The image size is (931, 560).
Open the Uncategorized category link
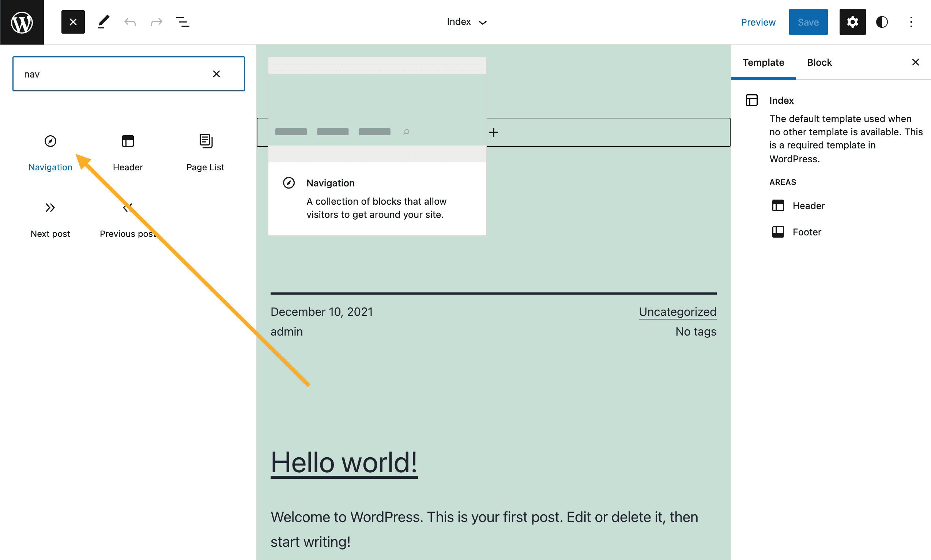(677, 312)
